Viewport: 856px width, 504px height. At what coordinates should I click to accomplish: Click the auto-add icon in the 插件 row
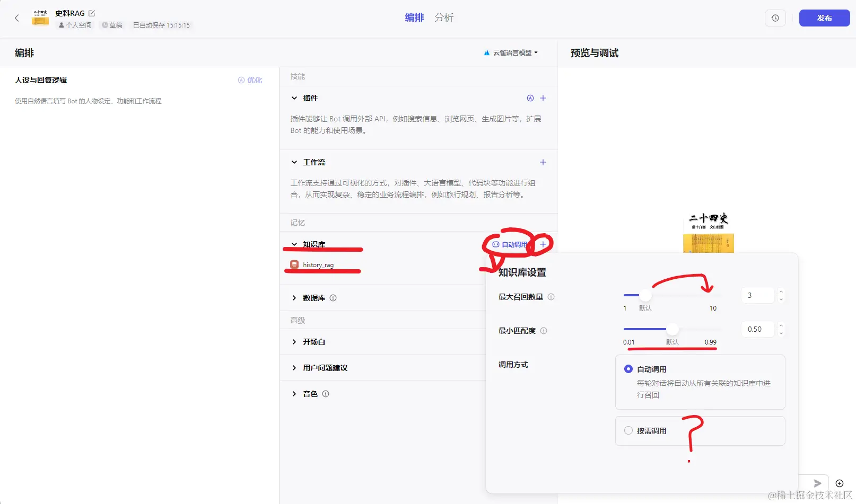click(x=530, y=98)
